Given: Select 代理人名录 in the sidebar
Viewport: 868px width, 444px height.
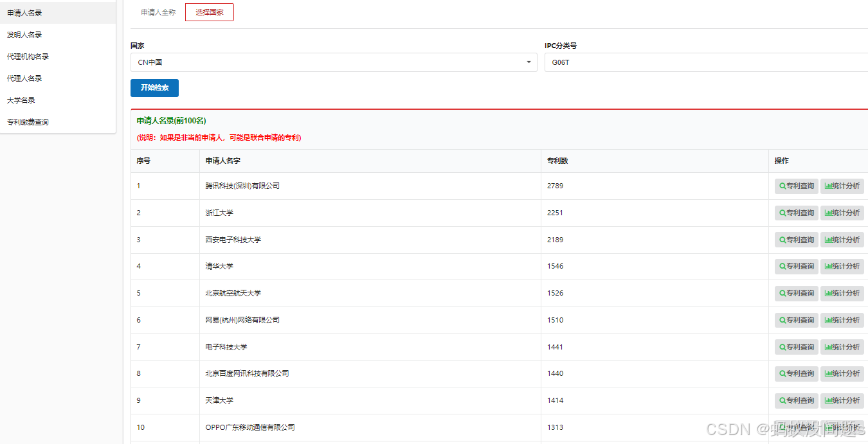Looking at the screenshot, I should click(x=58, y=78).
